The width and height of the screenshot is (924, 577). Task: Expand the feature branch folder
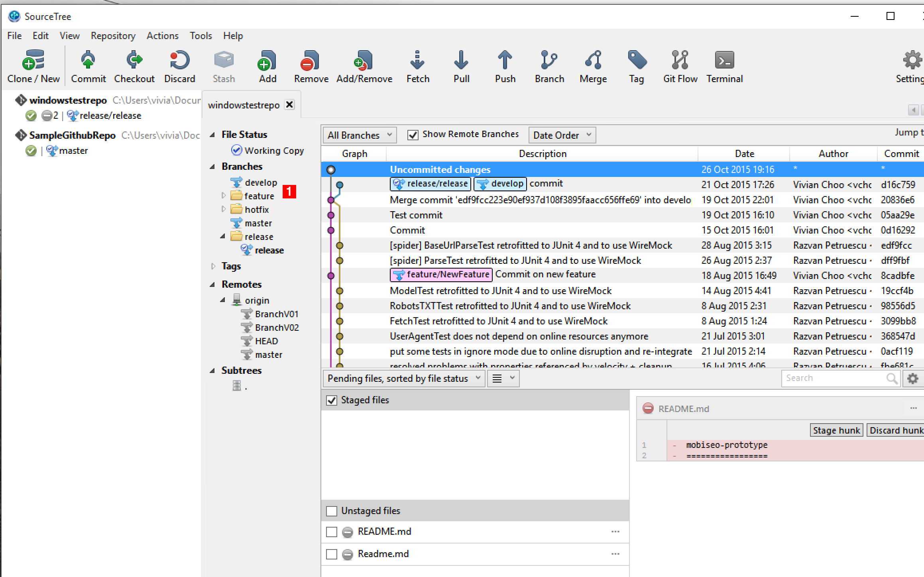tap(224, 196)
